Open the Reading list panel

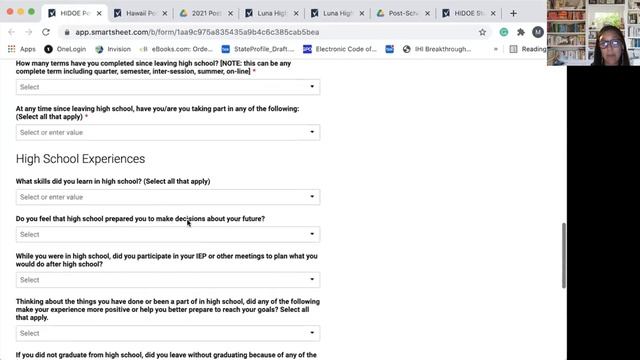point(528,49)
